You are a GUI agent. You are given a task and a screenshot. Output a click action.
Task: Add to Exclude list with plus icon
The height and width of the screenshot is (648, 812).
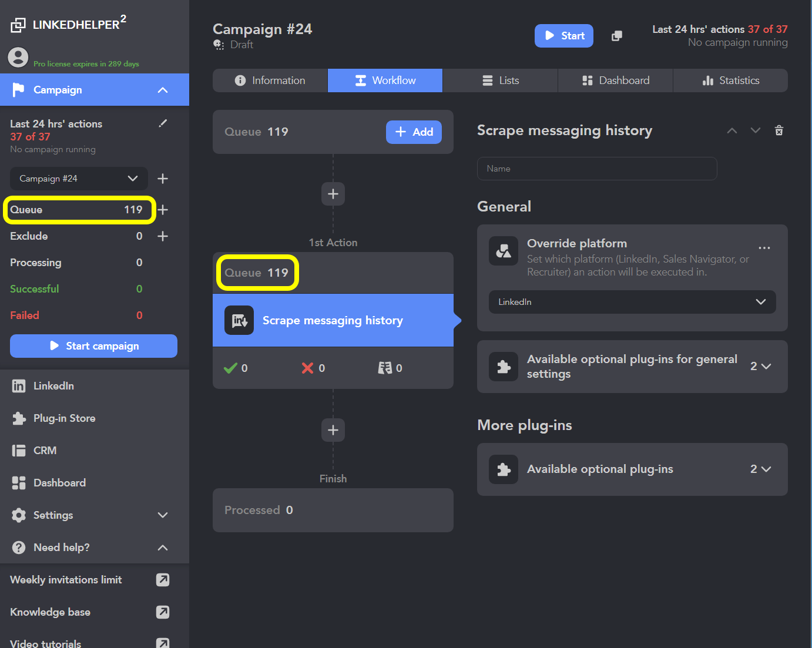point(163,236)
